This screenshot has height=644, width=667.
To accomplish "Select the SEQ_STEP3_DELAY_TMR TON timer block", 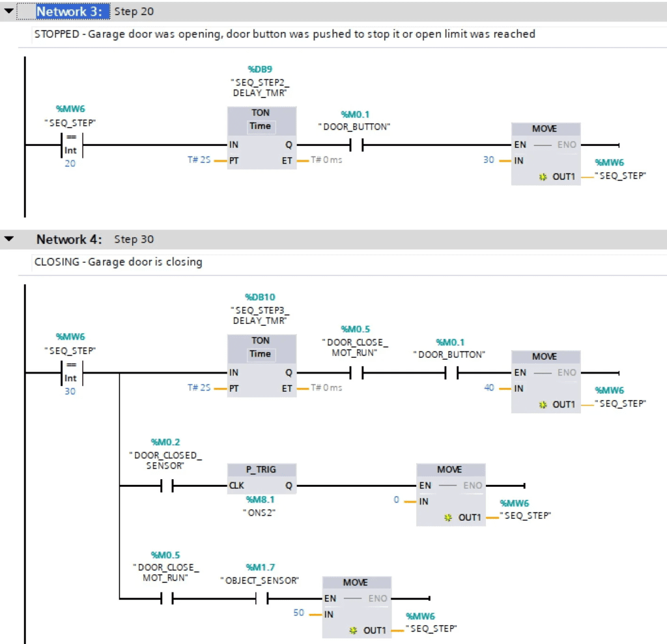I will tap(262, 365).
